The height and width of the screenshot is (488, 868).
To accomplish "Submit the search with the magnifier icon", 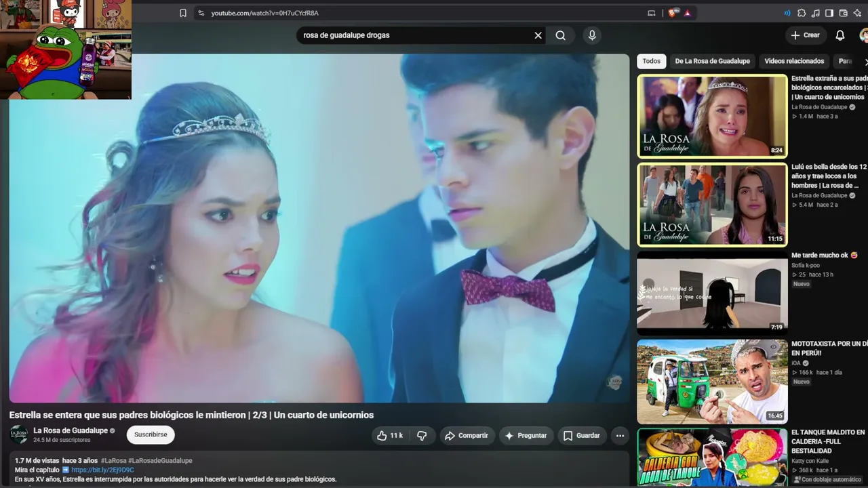I will (561, 35).
